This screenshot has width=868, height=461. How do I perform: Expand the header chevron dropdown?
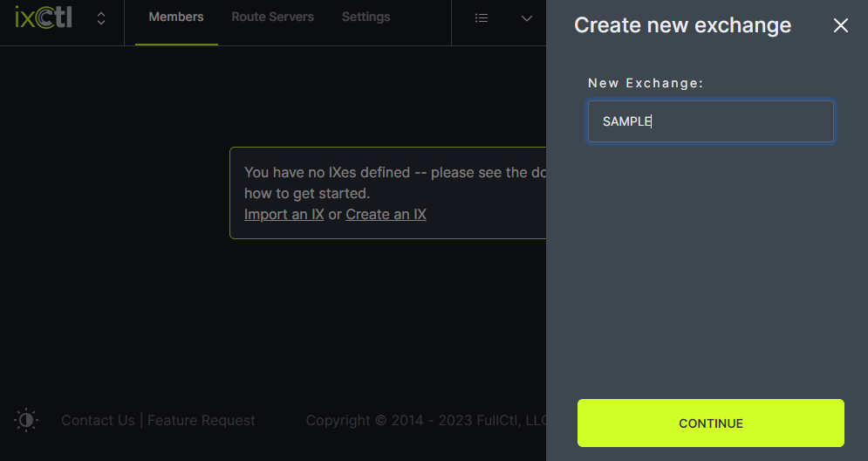point(527,18)
